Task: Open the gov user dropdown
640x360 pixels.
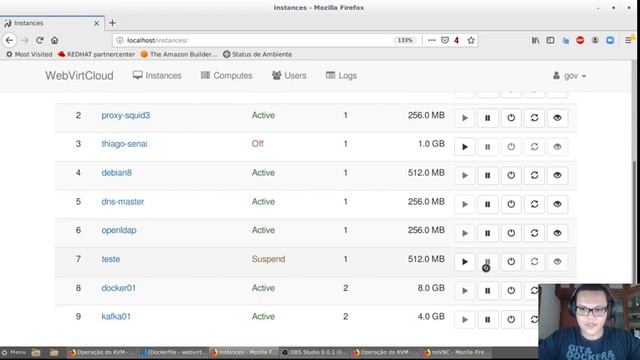Action: point(569,76)
